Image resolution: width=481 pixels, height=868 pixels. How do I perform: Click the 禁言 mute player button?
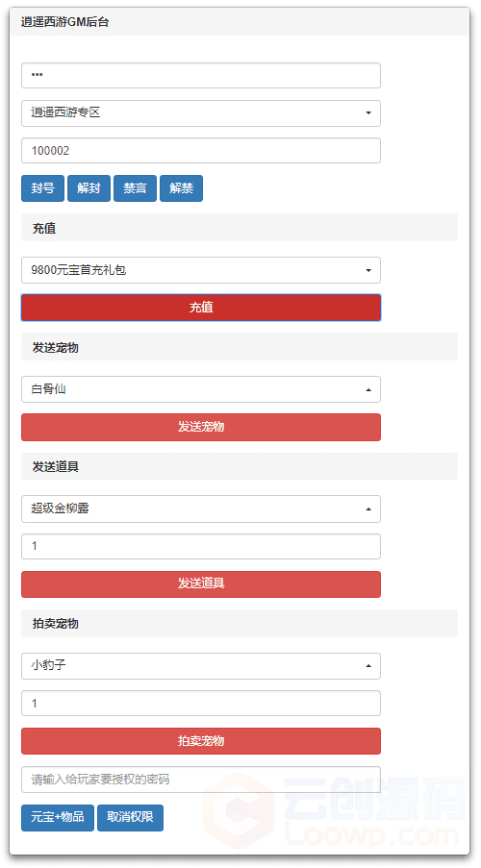(x=136, y=188)
